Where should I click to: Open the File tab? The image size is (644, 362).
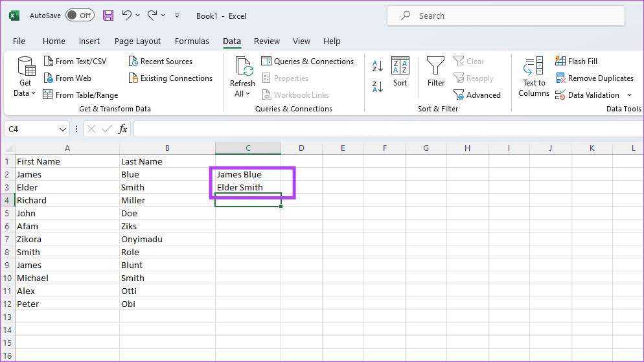click(x=19, y=41)
